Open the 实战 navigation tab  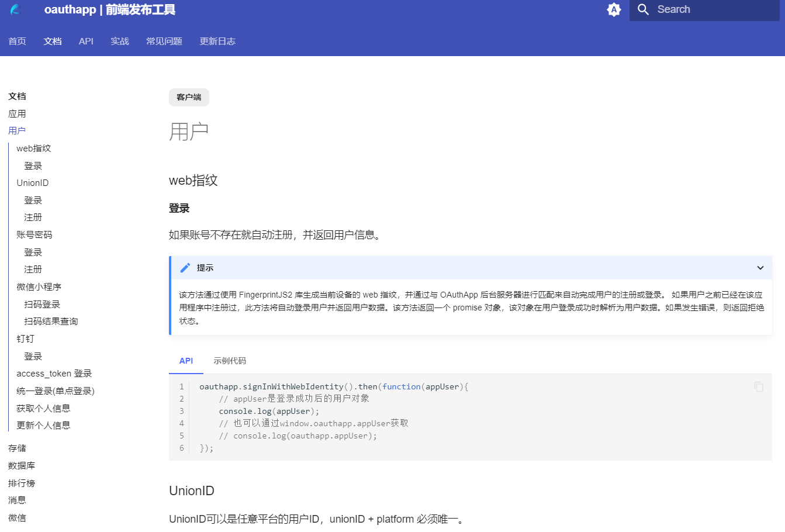point(120,41)
